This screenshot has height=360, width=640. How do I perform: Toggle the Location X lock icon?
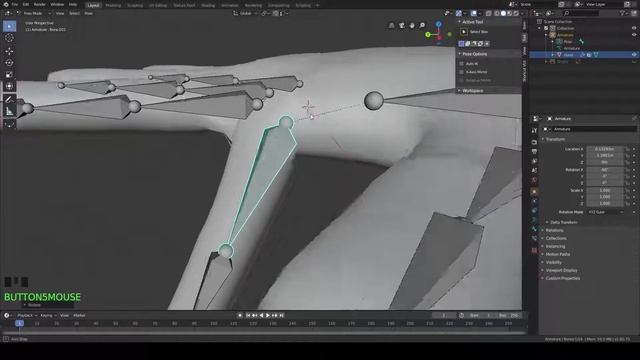(x=628, y=149)
